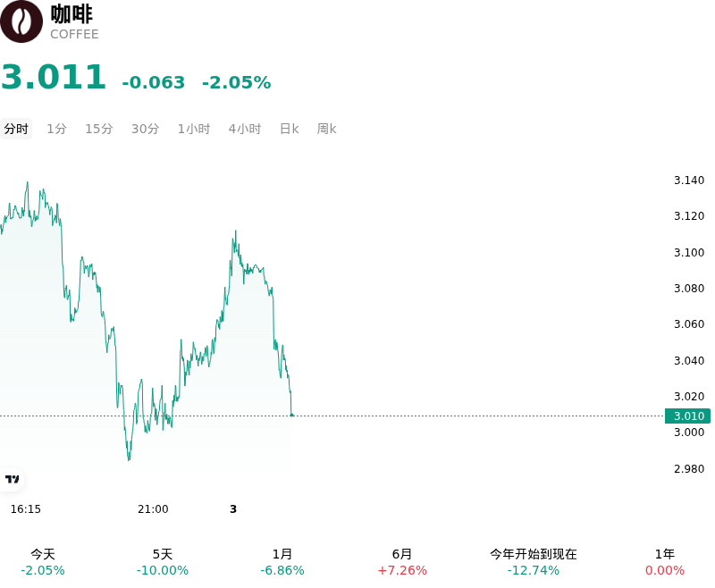
Task: Select the 分时 timeframe tab
Action: (x=16, y=129)
